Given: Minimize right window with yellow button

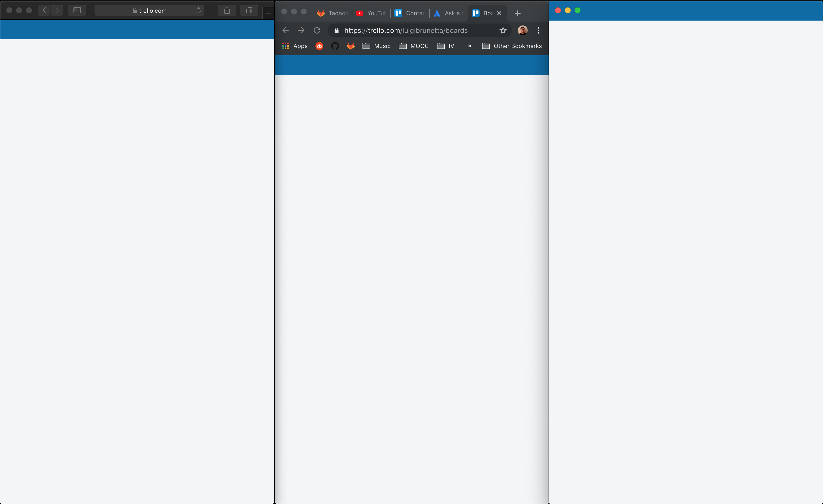Looking at the screenshot, I should 568,10.
